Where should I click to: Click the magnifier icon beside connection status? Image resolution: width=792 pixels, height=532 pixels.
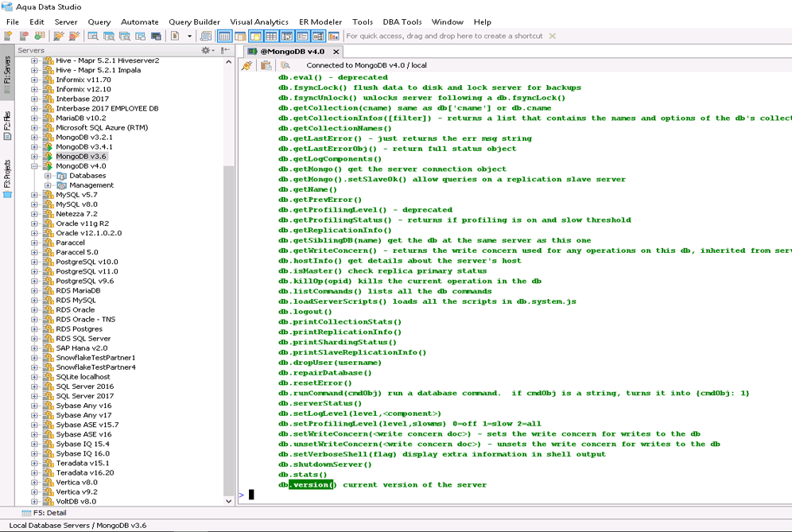[285, 65]
